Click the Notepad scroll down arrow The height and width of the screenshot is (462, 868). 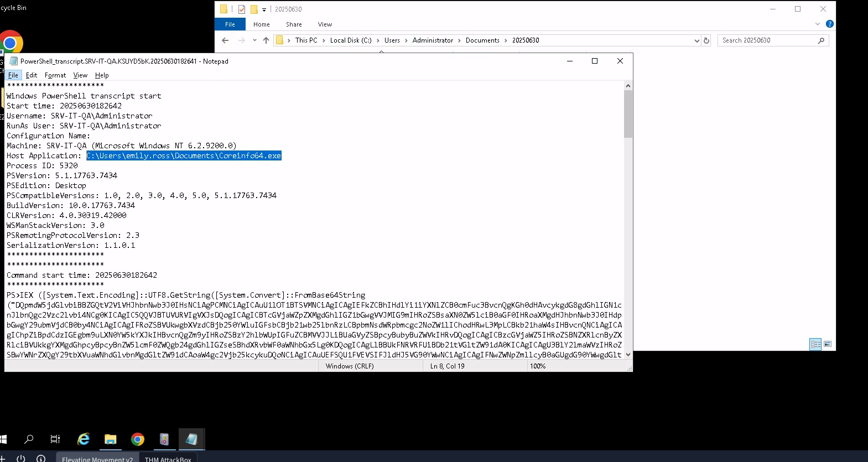(x=628, y=355)
